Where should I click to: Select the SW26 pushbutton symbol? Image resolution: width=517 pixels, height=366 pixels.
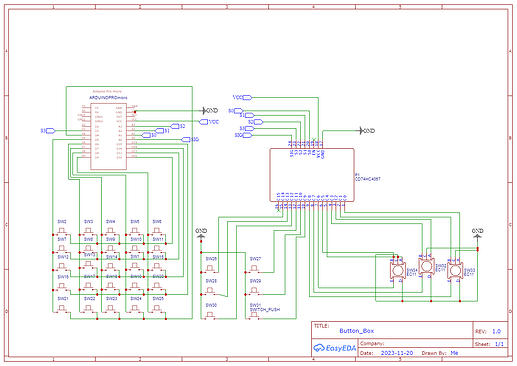210,269
